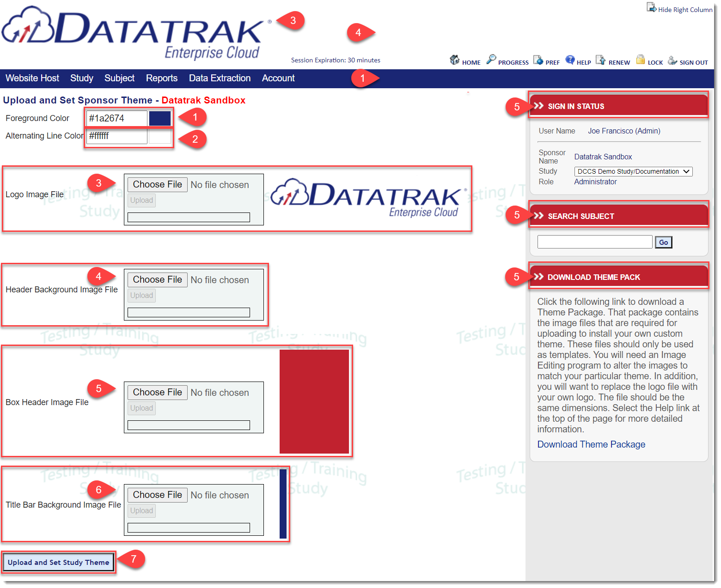The width and height of the screenshot is (721, 588).
Task: Open the Subject menu
Action: pos(119,78)
